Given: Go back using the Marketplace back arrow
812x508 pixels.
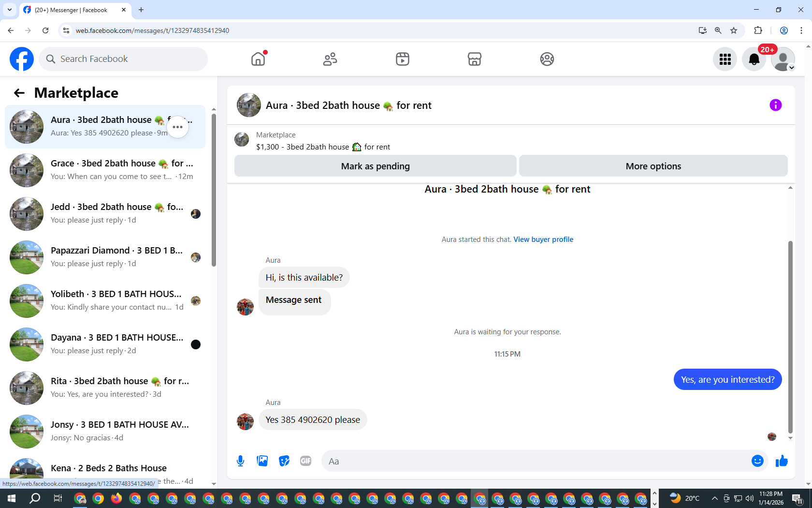Looking at the screenshot, I should [19, 93].
